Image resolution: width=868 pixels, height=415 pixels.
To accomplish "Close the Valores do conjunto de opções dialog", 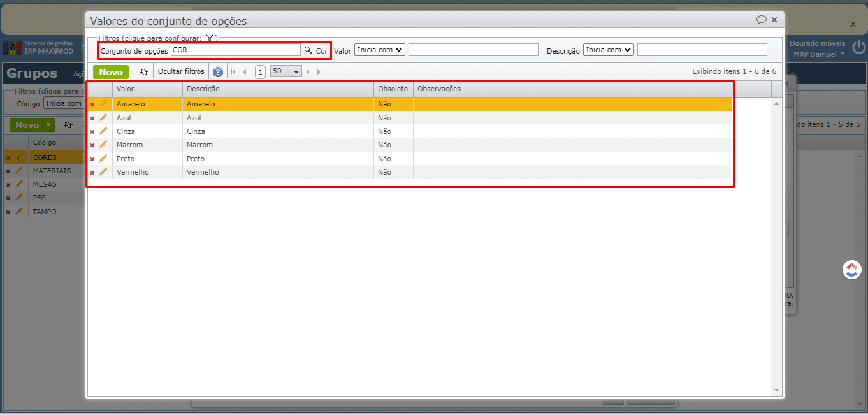I will (x=774, y=20).
